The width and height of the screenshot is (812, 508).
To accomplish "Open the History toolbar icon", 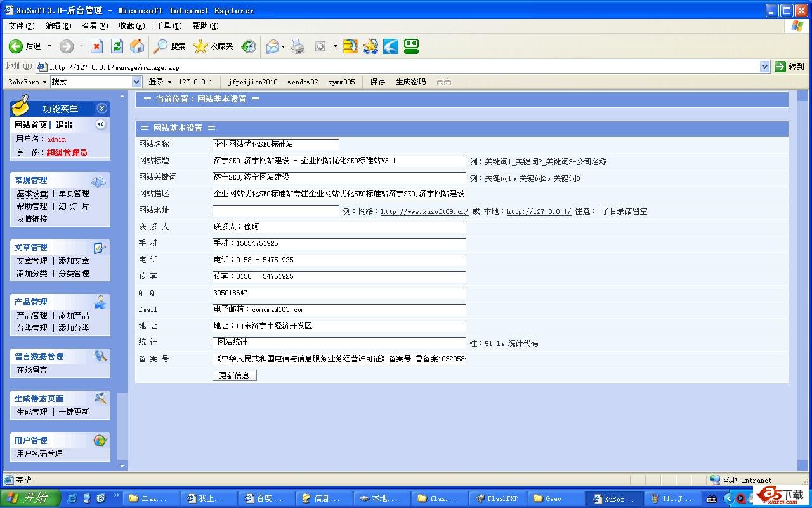I will (249, 46).
